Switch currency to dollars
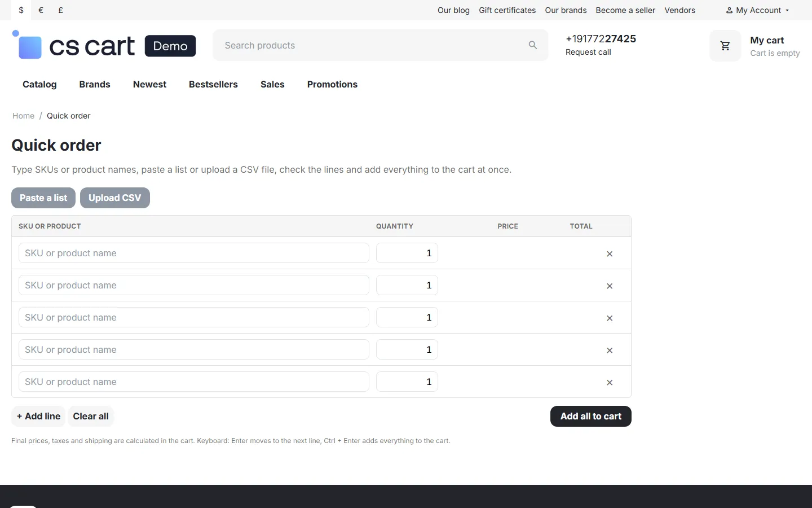812x508 pixels. (x=21, y=10)
